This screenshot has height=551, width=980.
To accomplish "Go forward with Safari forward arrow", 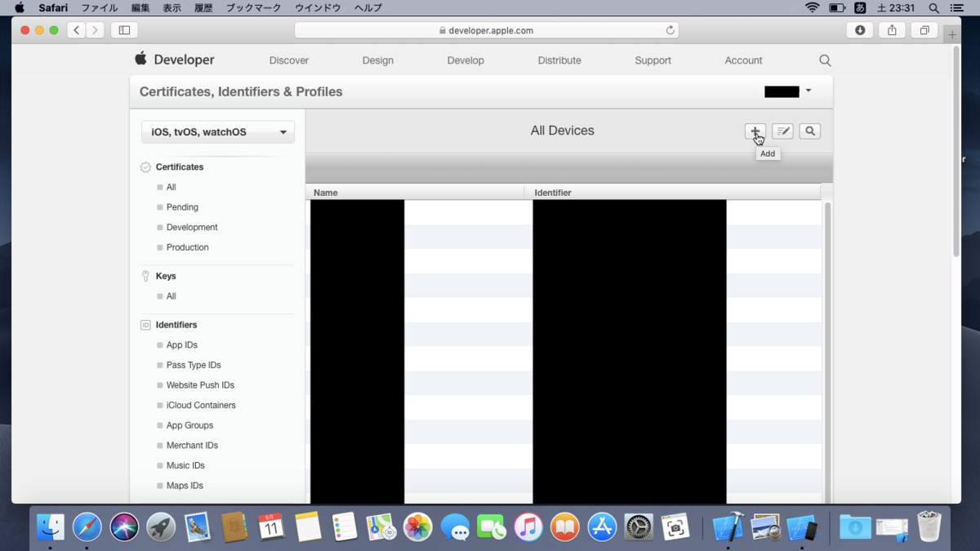I will coord(96,30).
